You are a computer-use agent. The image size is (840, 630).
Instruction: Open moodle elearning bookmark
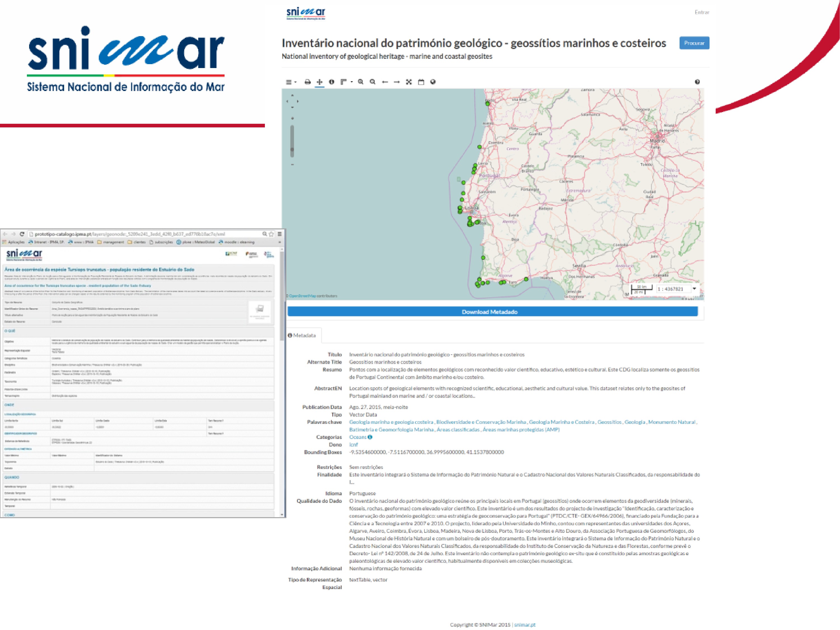(x=237, y=242)
